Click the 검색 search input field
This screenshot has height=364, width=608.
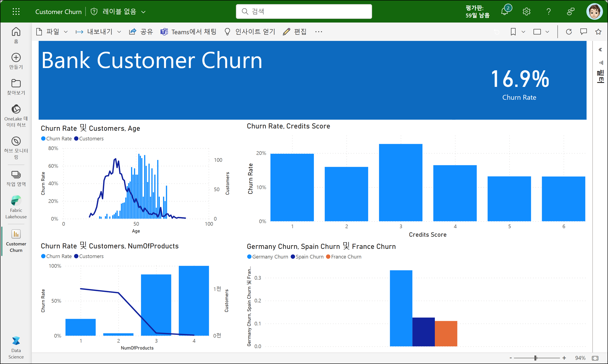point(304,11)
